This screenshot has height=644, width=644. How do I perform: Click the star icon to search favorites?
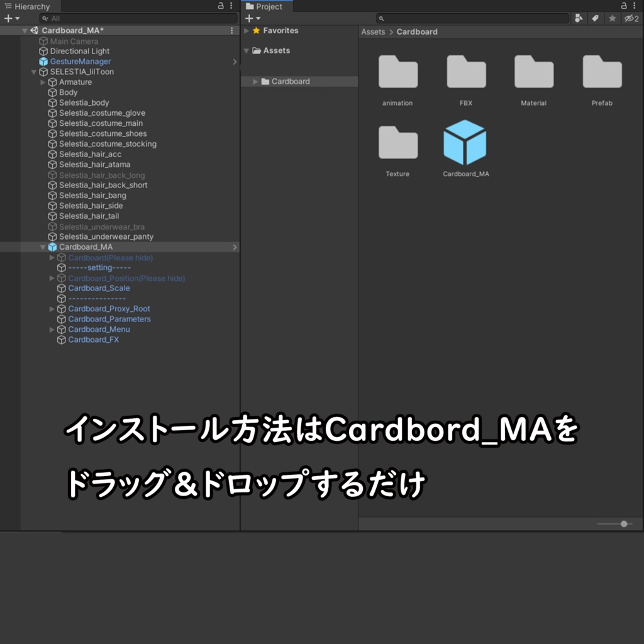(612, 18)
